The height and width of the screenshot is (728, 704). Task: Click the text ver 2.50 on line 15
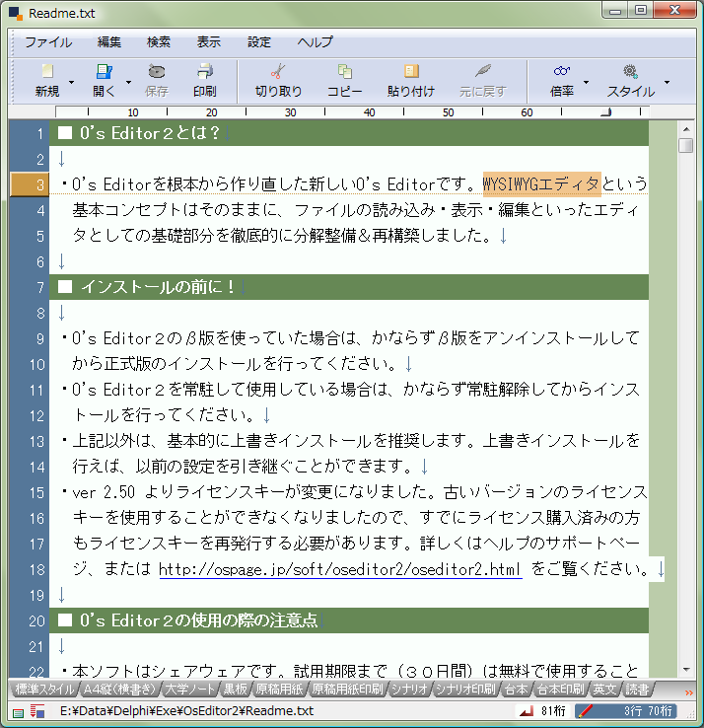click(103, 492)
